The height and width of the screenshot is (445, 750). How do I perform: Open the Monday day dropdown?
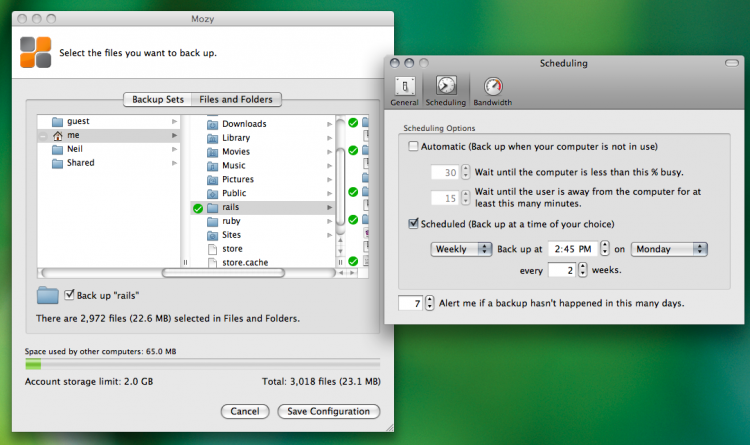pyautogui.click(x=669, y=249)
